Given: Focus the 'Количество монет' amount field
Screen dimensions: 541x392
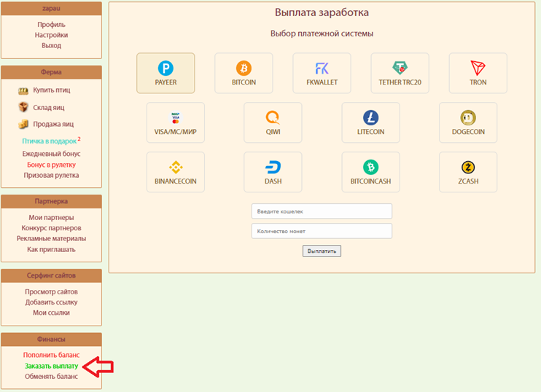Looking at the screenshot, I should coord(322,231).
